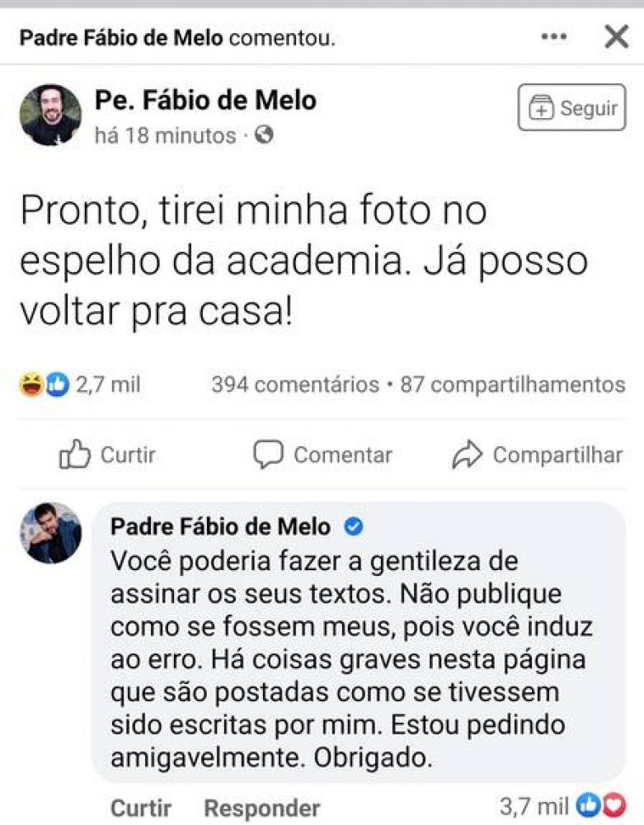
Task: Show the 394 comentários
Action: [295, 384]
